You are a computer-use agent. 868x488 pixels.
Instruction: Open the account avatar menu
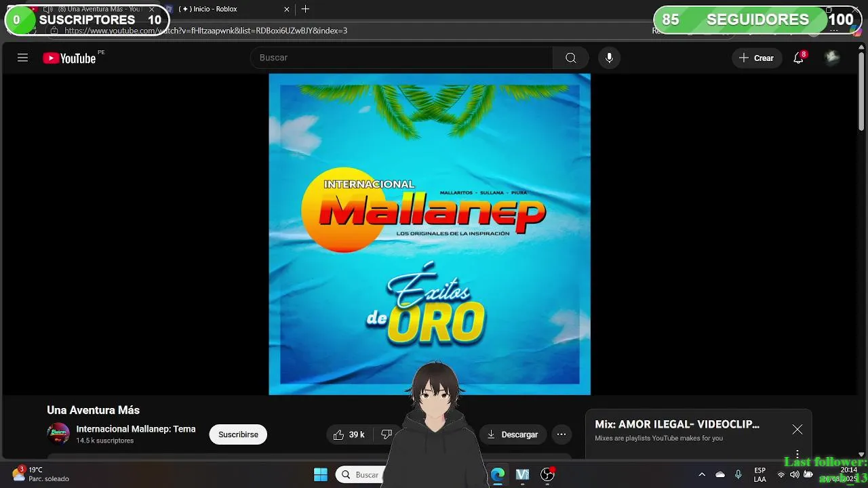(832, 58)
